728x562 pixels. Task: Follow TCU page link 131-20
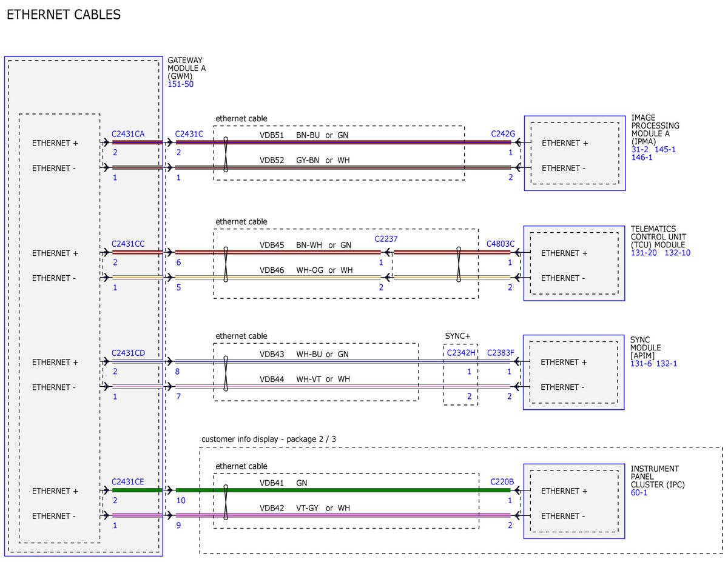point(644,253)
